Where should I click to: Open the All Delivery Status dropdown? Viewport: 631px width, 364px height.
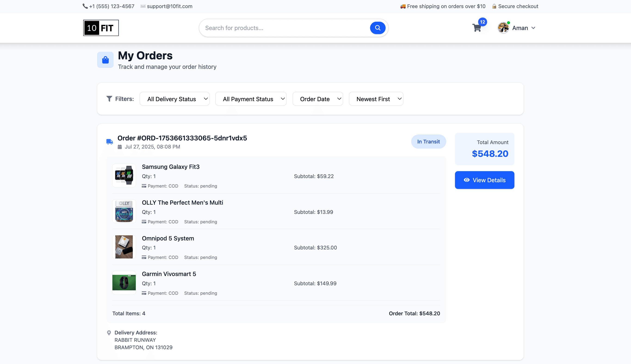pyautogui.click(x=174, y=99)
